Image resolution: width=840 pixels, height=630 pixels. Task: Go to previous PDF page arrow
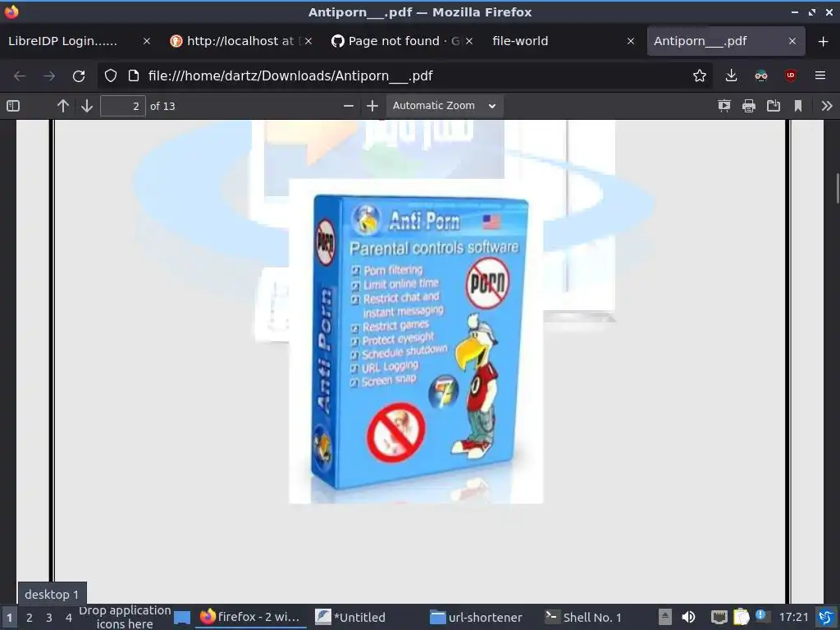pos(62,106)
